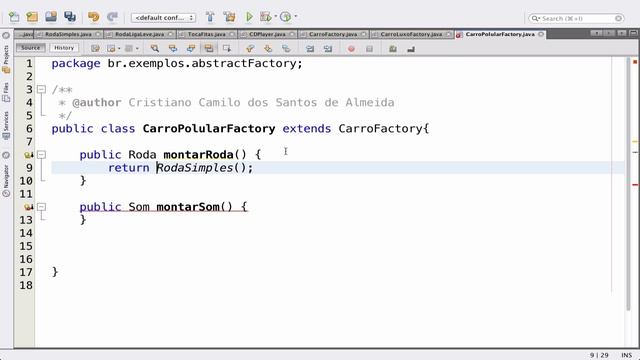Click the Redo arrow icon
The image size is (640, 360).
(112, 17)
